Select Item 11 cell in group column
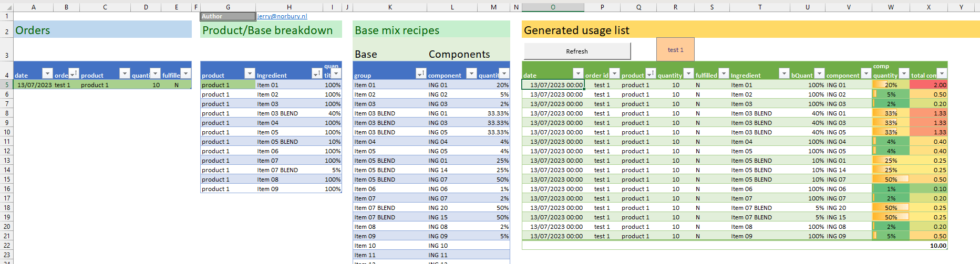 390,255
